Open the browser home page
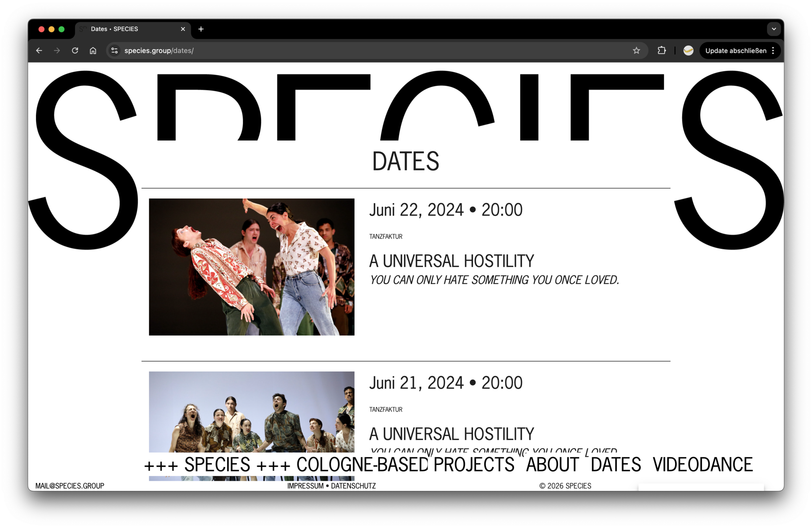This screenshot has height=528, width=812. pyautogui.click(x=93, y=50)
